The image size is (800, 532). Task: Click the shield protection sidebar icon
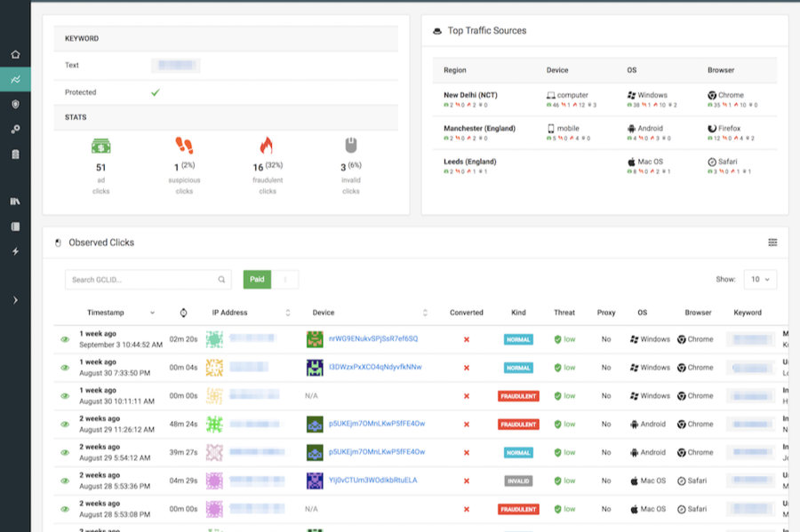pyautogui.click(x=15, y=104)
